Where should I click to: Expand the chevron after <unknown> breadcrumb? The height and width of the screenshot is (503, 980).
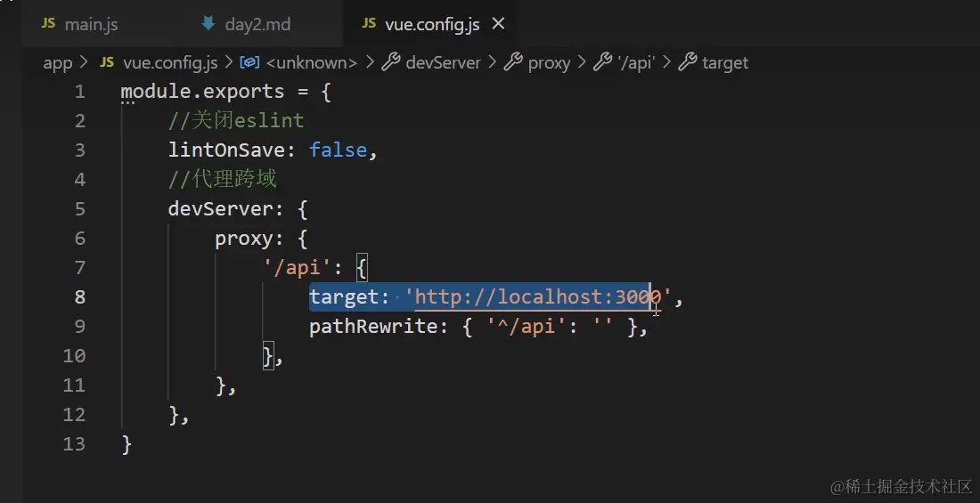[x=370, y=63]
